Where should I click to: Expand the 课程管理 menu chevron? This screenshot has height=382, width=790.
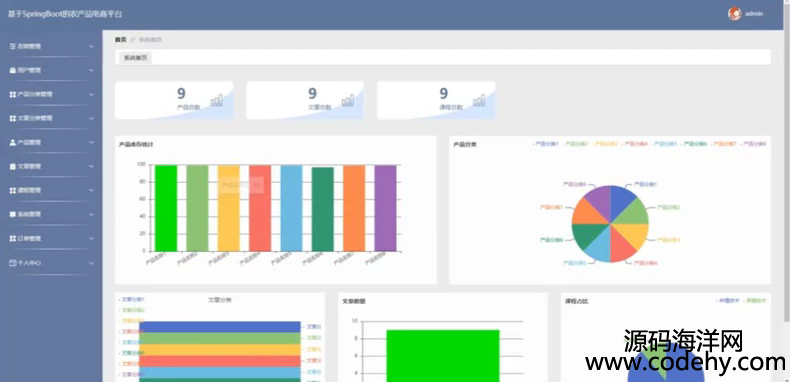pyautogui.click(x=91, y=190)
